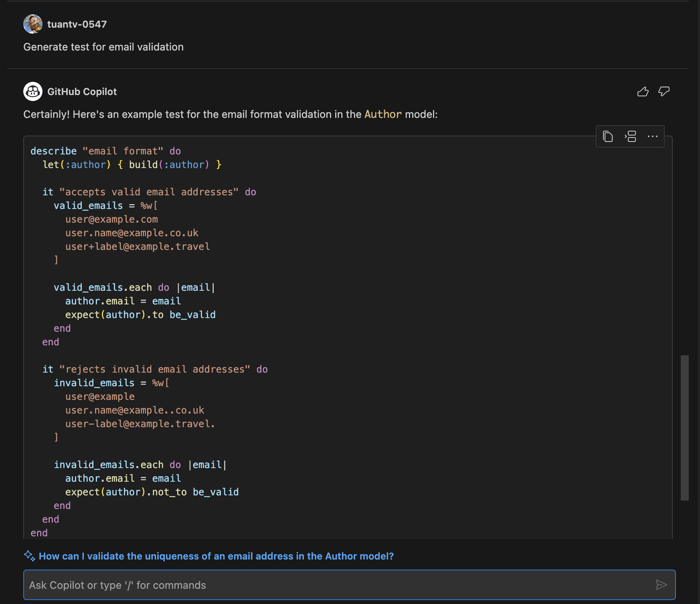Viewport: 700px width, 604px height.
Task: Click the sparkle icon beside the follow-up suggestion
Action: coord(29,556)
